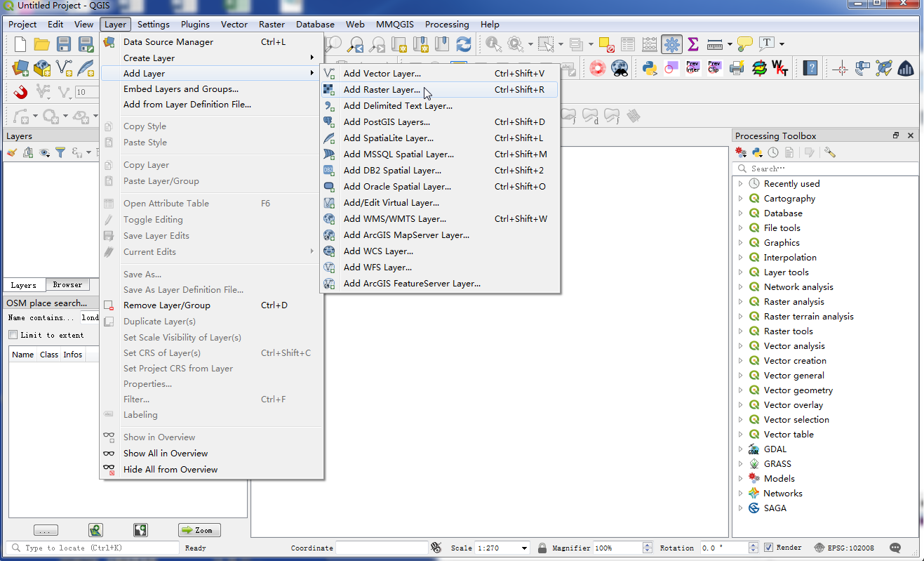Viewport: 924px width, 561px height.
Task: Click the Prev Clip plugin icon
Action: 715,68
